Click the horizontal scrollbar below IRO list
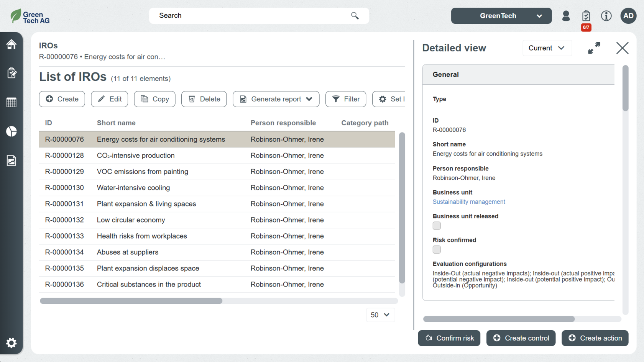The height and width of the screenshot is (362, 644). [131, 301]
